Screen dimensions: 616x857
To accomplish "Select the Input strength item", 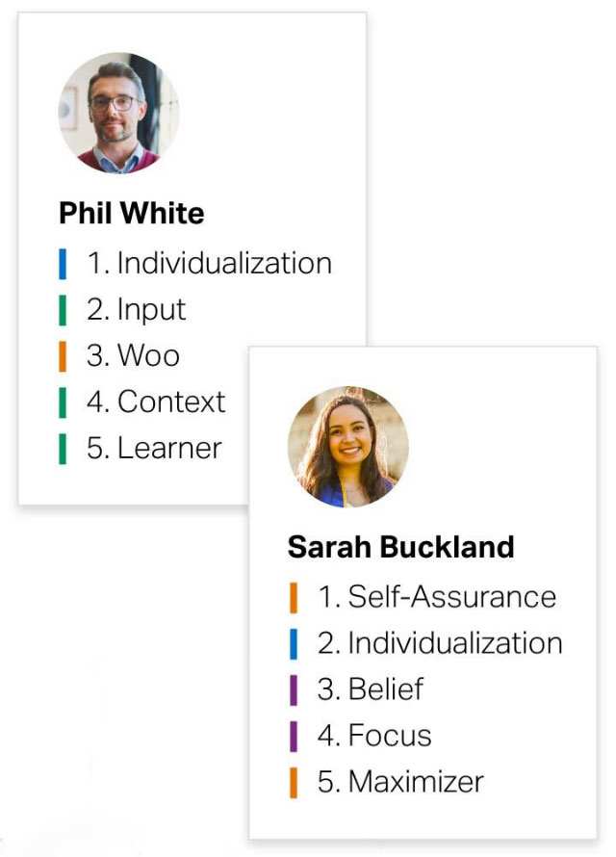I will click(x=136, y=309).
